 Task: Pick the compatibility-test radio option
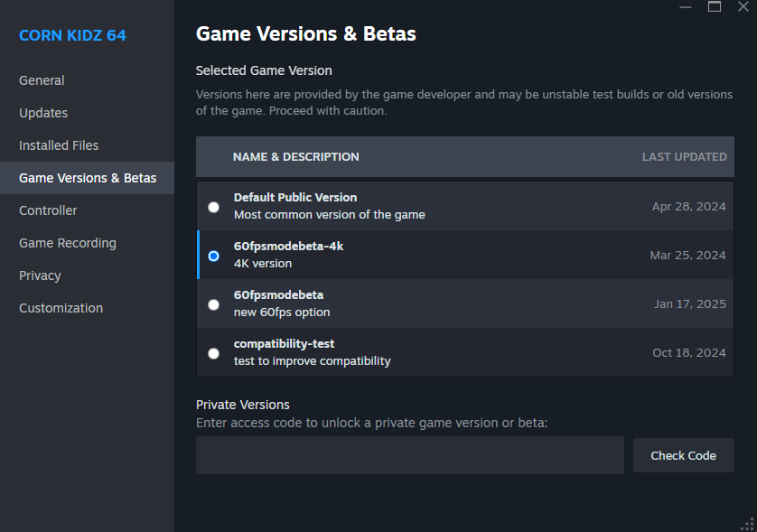[213, 353]
